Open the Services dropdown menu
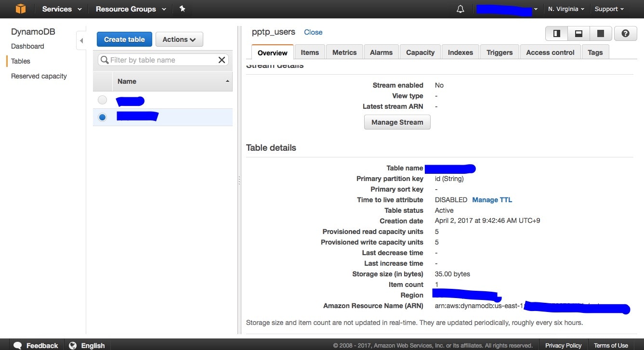This screenshot has height=350, width=644. pyautogui.click(x=62, y=9)
